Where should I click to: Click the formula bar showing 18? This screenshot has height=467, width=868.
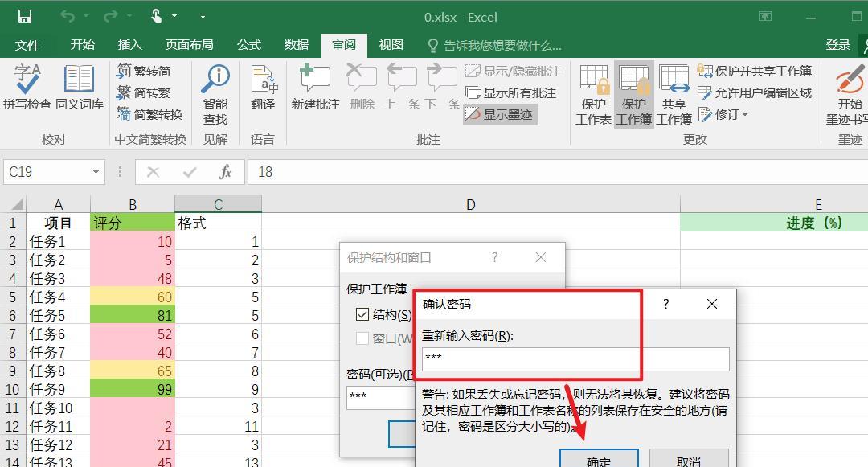pyautogui.click(x=558, y=172)
